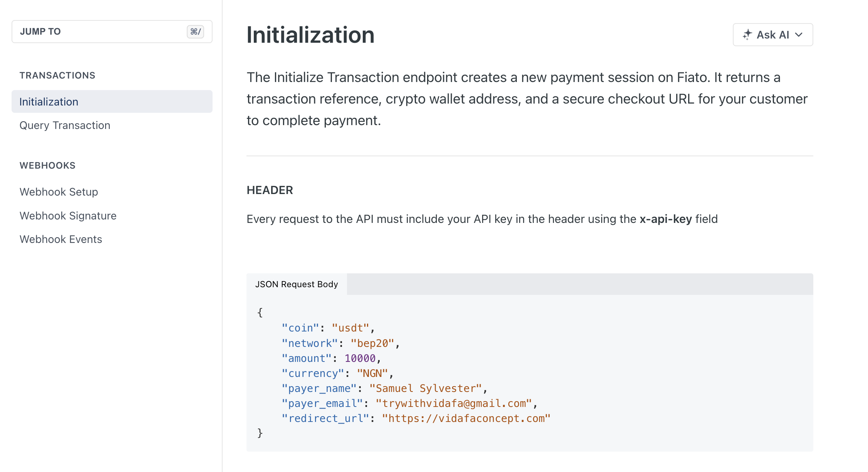Select the JSON Request Body tab

click(x=297, y=285)
